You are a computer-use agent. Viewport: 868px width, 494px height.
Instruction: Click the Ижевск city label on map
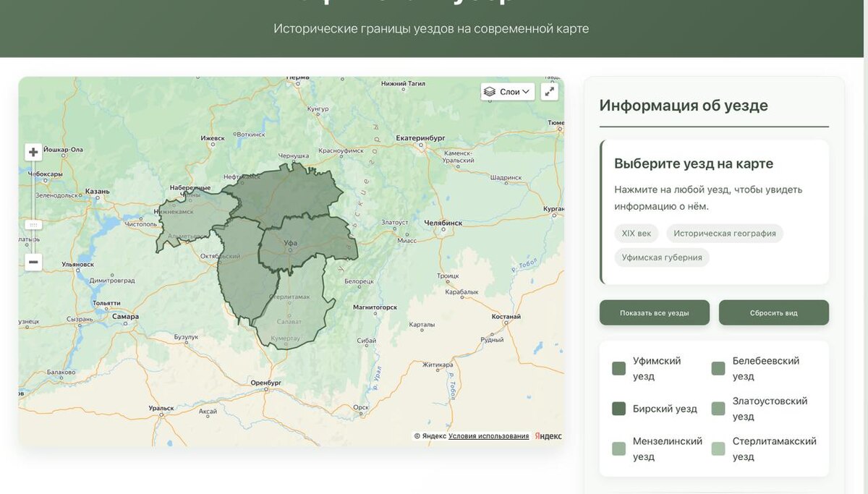point(213,137)
